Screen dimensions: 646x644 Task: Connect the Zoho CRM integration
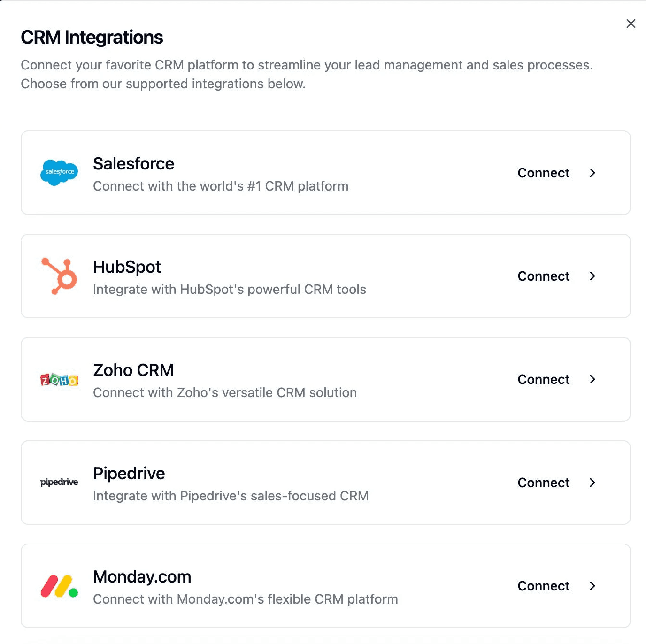coord(557,379)
